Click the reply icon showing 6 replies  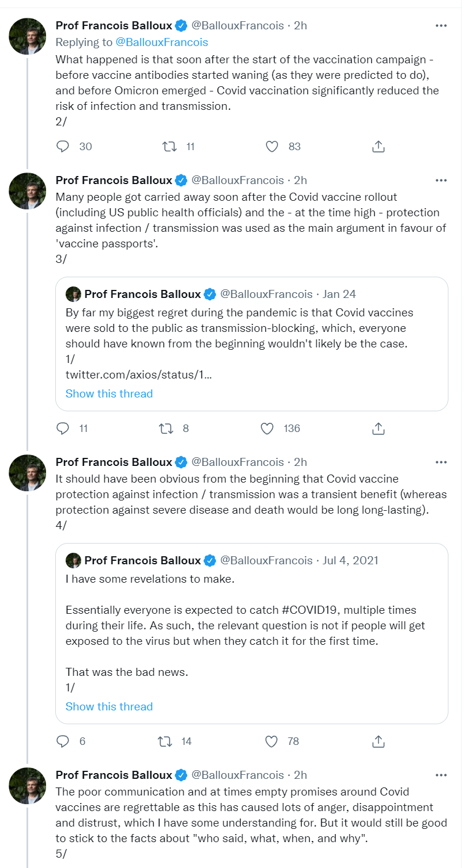(63, 741)
